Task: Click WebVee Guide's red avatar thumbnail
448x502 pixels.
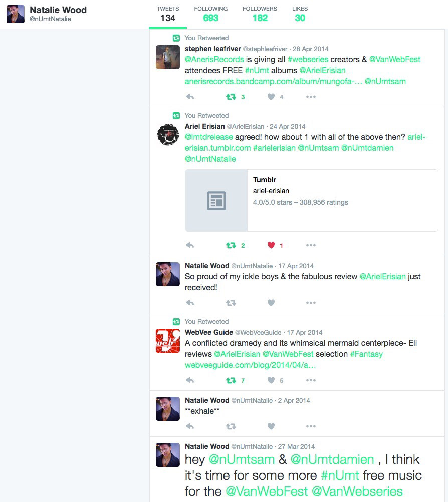Action: [168, 341]
